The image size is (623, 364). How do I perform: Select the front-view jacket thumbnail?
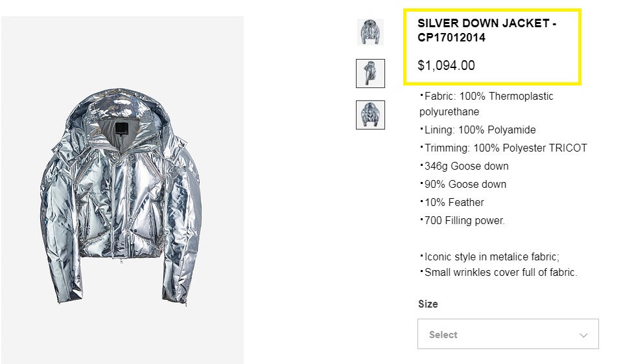(370, 32)
